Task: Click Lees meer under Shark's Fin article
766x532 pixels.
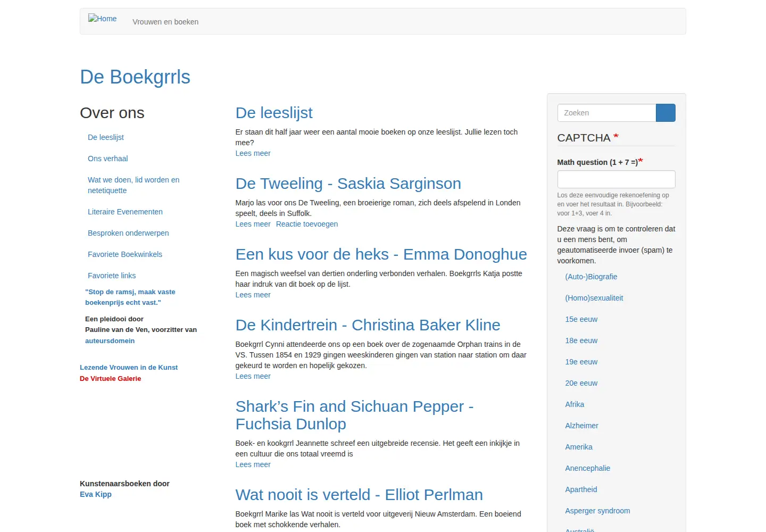Action: pos(253,464)
